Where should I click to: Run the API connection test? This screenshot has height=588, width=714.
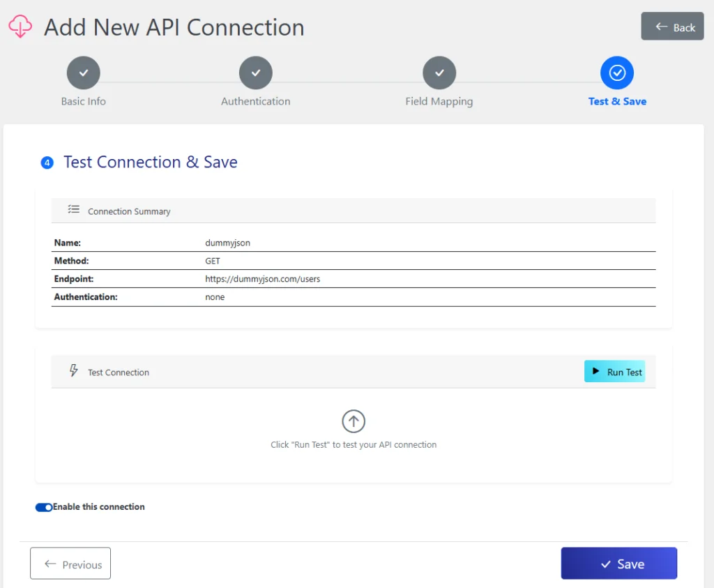[x=614, y=372]
